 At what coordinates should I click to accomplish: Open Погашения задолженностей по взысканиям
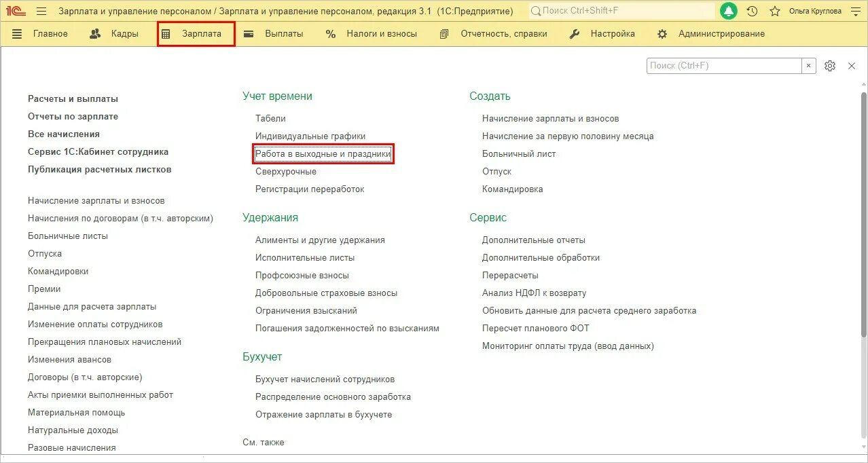[347, 329]
